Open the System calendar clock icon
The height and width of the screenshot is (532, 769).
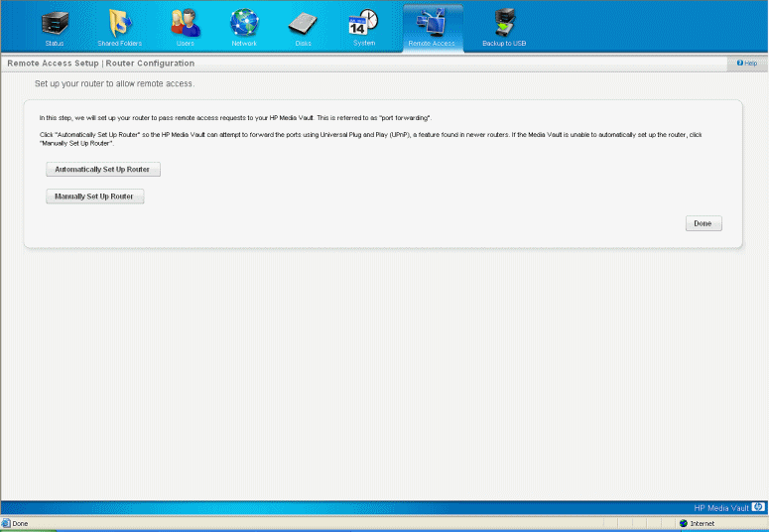363,22
